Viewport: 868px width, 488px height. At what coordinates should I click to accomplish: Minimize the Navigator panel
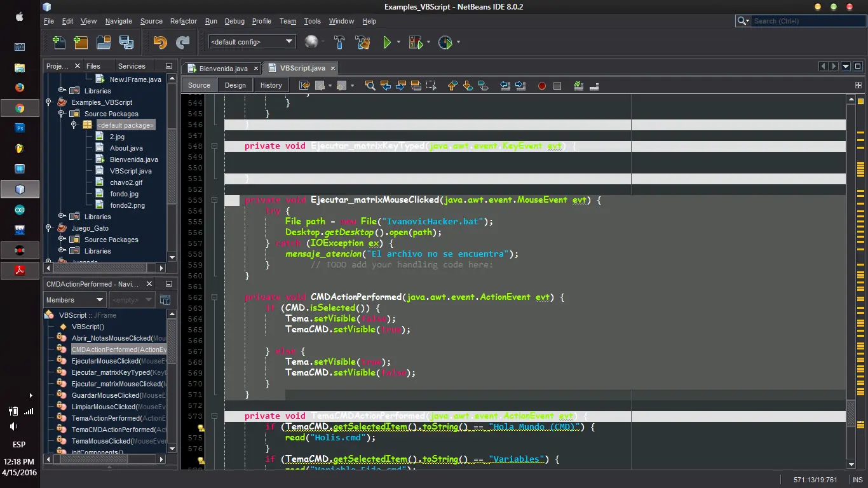(x=168, y=284)
